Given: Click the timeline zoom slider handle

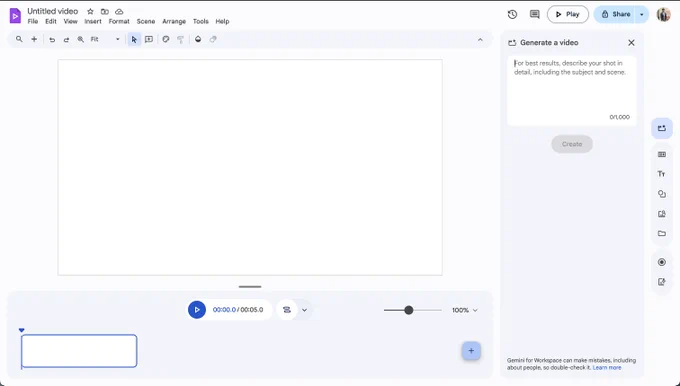Looking at the screenshot, I should (409, 310).
